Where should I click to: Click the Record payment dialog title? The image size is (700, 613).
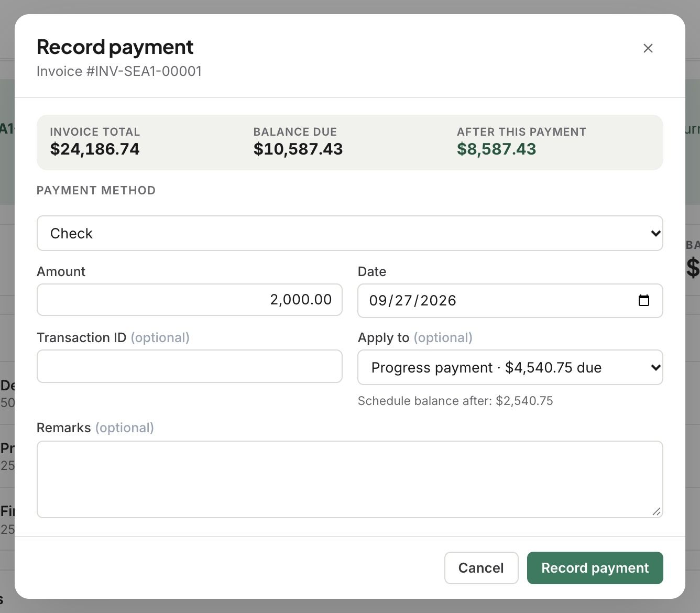(115, 47)
